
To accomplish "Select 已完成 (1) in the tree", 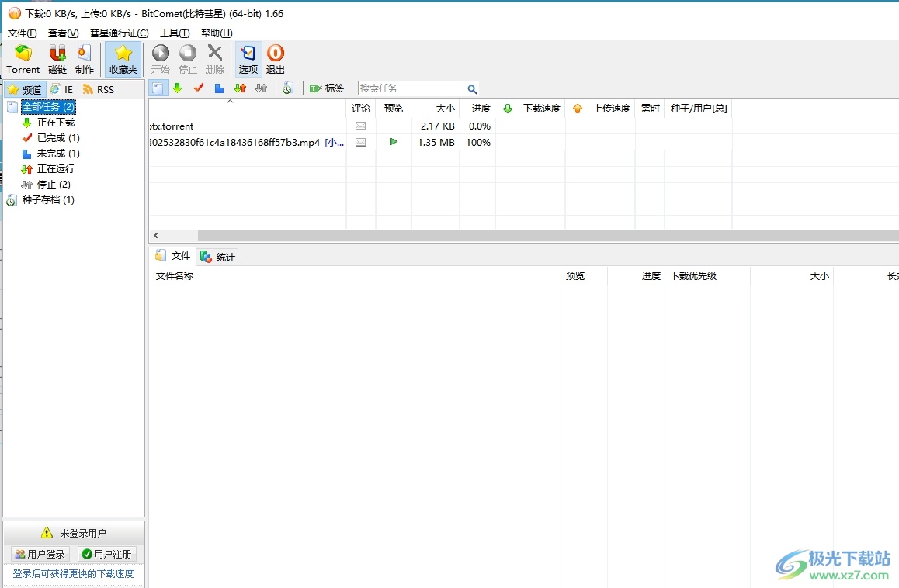I will (x=58, y=137).
